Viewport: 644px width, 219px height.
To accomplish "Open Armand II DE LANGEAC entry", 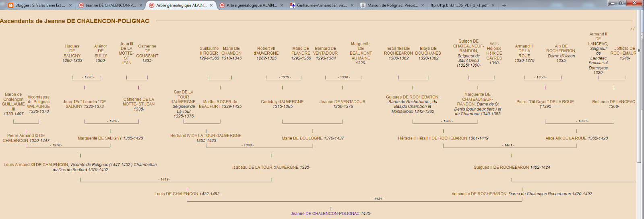I will [598, 53].
